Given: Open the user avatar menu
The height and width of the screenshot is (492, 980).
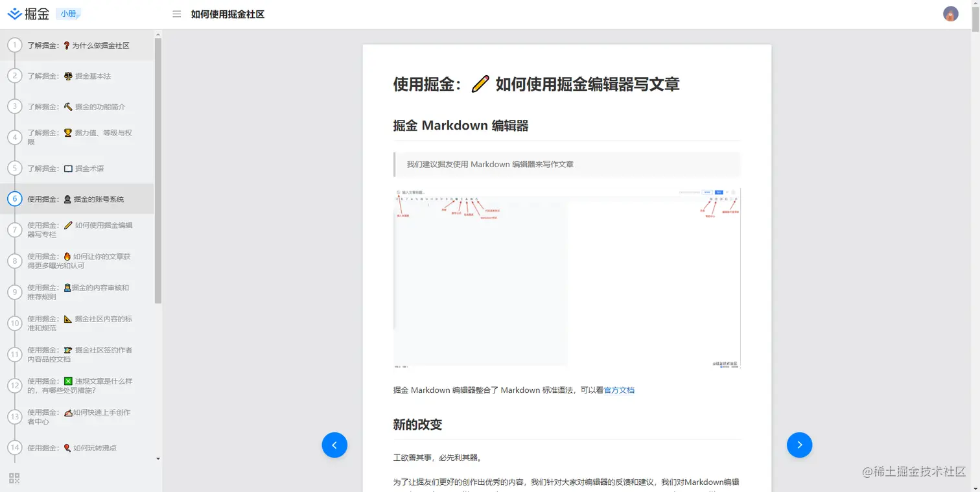Looking at the screenshot, I should coord(950,14).
